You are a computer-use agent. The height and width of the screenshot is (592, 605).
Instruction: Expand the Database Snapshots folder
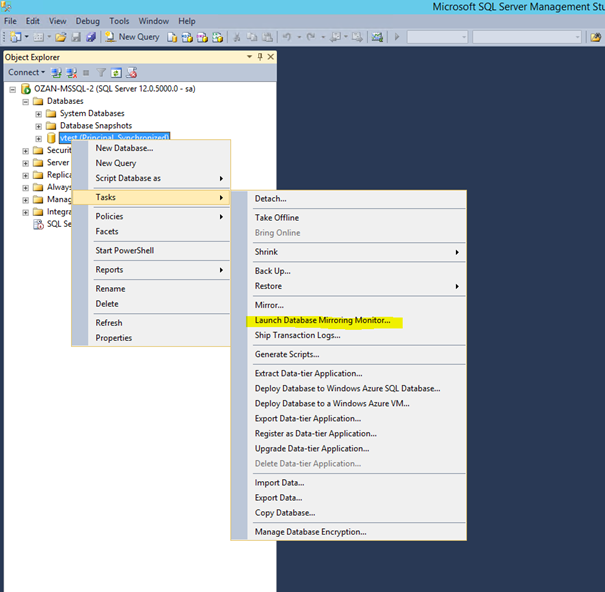(x=39, y=126)
